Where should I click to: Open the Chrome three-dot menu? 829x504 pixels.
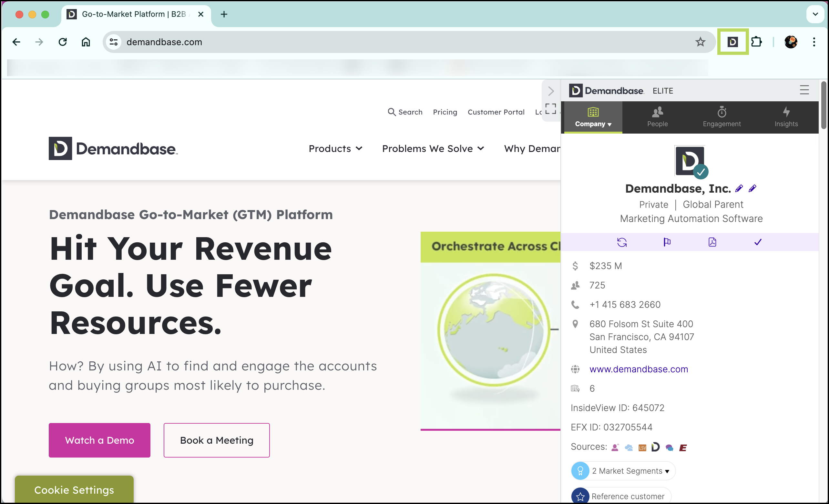click(814, 42)
